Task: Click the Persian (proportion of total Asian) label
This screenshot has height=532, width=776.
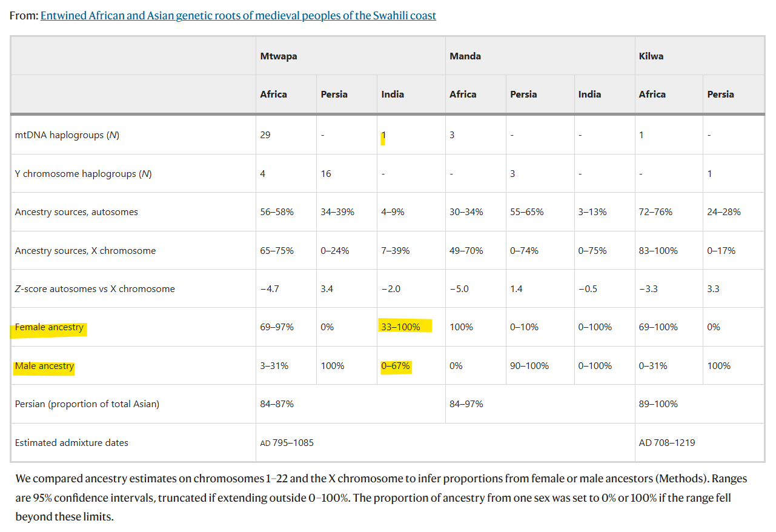Action: click(x=87, y=404)
